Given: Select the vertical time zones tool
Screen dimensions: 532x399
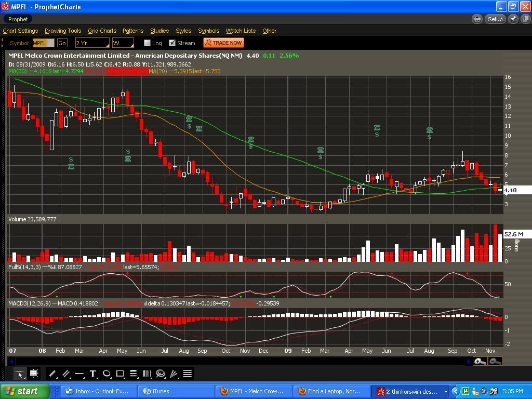Looking at the screenshot, I should click(x=147, y=374).
